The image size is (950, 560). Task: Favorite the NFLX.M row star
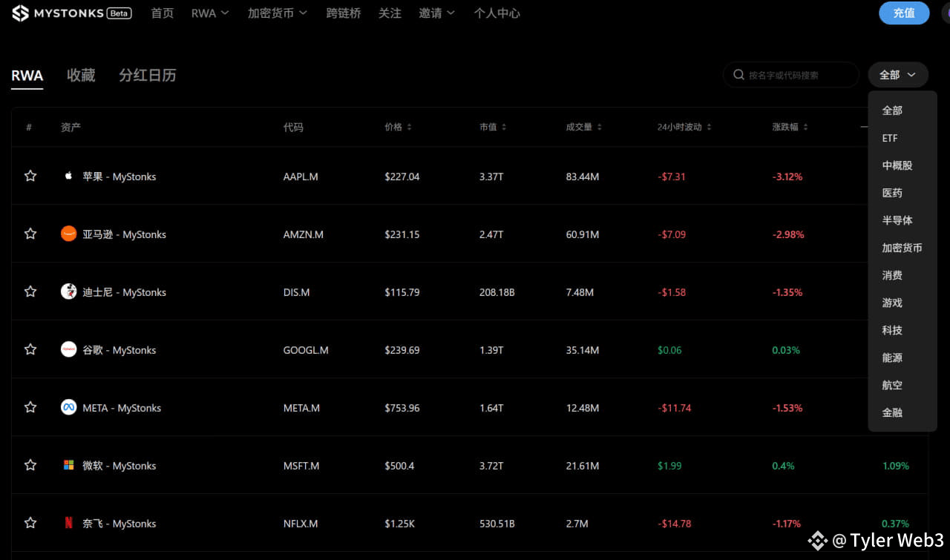coord(30,523)
